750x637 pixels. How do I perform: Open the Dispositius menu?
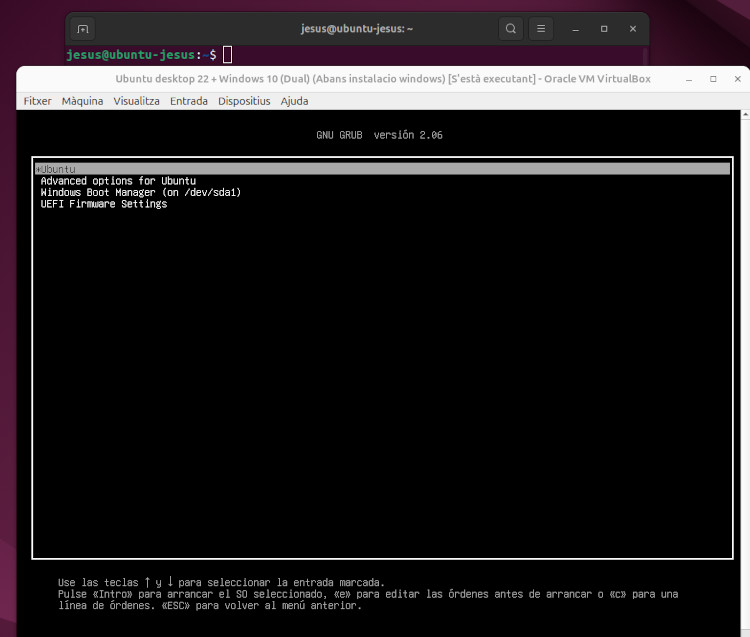click(x=244, y=101)
